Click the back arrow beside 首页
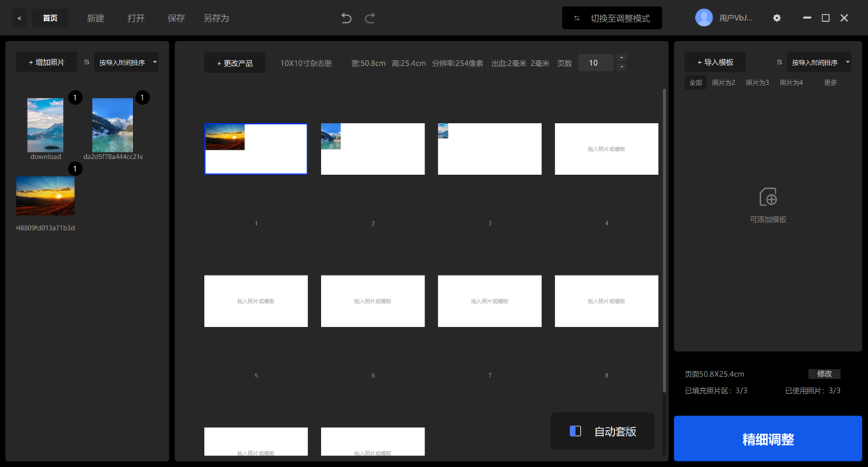868x467 pixels. 18,17
